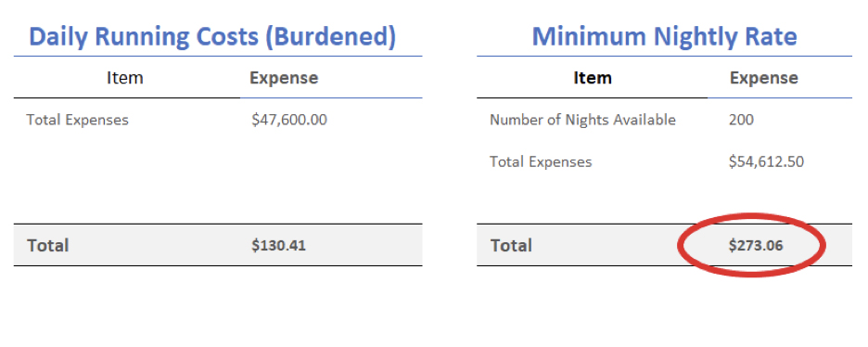This screenshot has width=868, height=347.
Task: Click the blue underline beneath Minimum Nightly Rate
Action: click(664, 56)
